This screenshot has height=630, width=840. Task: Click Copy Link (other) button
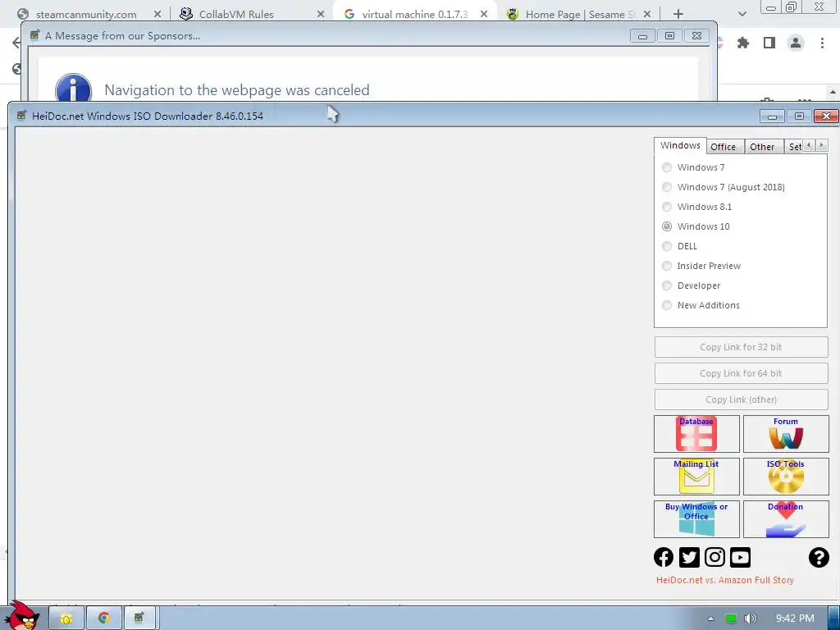click(x=741, y=399)
